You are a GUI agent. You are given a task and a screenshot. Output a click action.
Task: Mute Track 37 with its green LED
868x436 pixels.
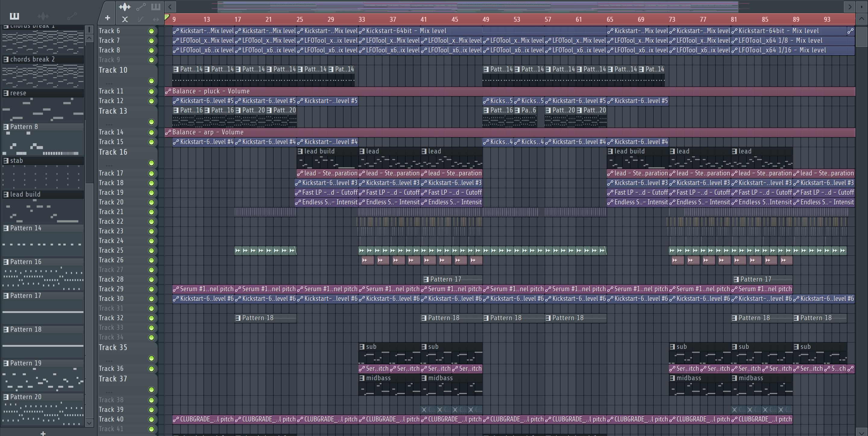click(151, 390)
